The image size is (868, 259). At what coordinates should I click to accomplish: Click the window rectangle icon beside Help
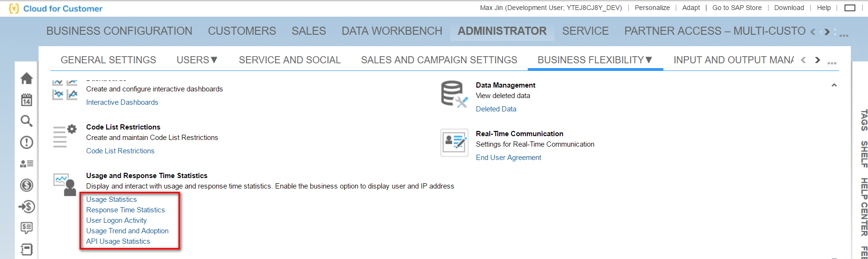point(850,8)
